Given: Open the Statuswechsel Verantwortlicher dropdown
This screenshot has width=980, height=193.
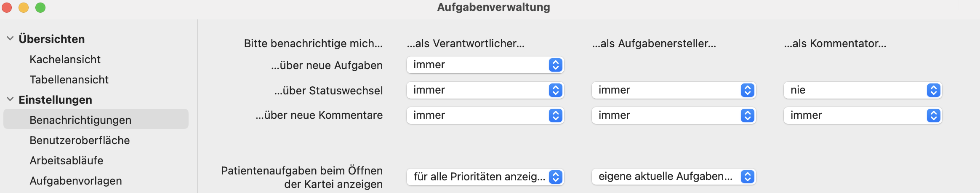Looking at the screenshot, I should [x=485, y=90].
